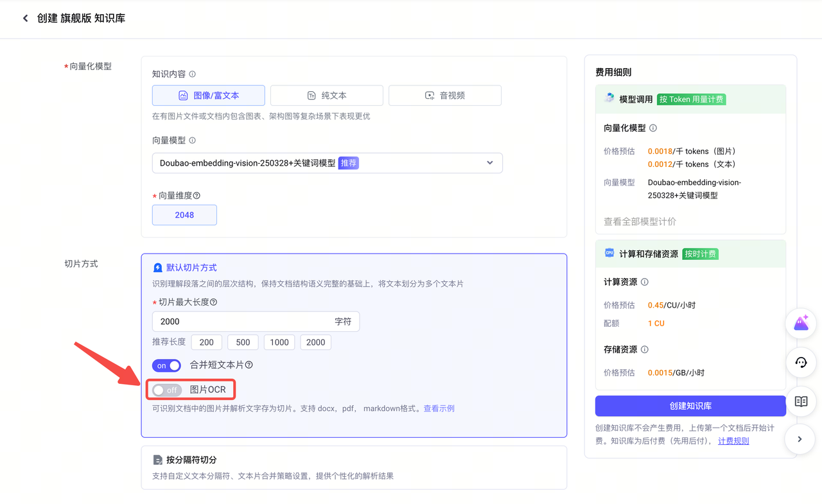Click the 切片最大长度 help icon
Viewport: 822px width, 504px height.
(213, 302)
